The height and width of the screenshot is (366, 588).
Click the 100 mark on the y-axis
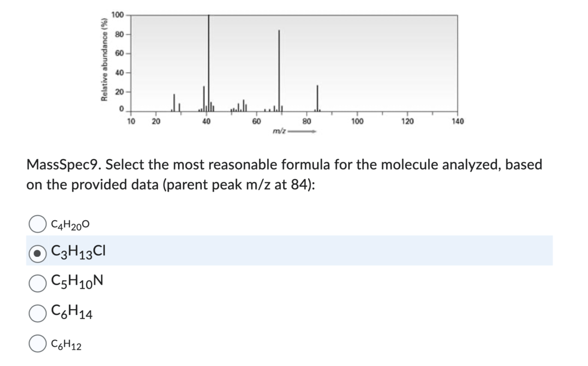[117, 14]
